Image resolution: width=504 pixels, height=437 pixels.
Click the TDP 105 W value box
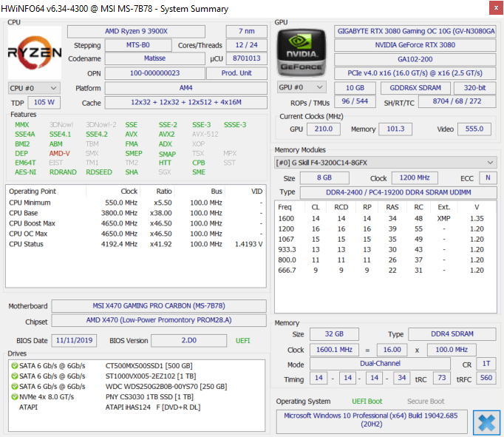(44, 102)
